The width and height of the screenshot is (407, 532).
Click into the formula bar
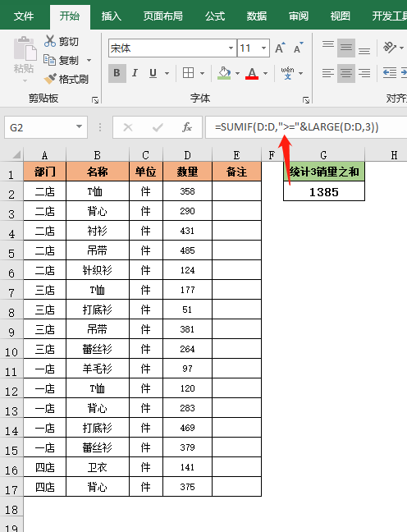pyautogui.click(x=306, y=127)
